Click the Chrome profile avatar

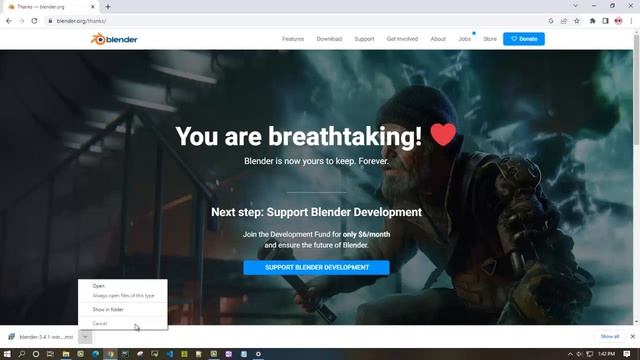pyautogui.click(x=618, y=21)
